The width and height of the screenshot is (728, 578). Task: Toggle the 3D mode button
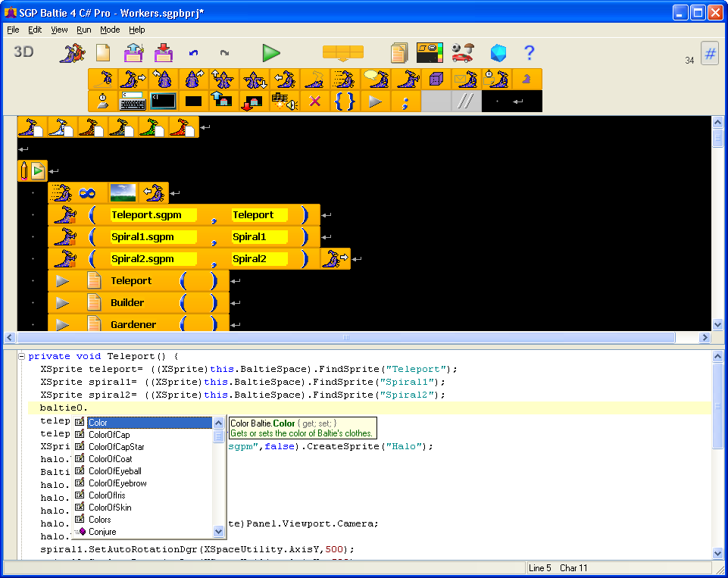(24, 52)
